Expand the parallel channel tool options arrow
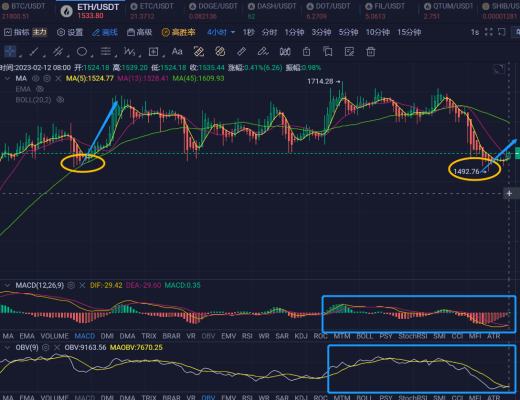 tap(68, 56)
